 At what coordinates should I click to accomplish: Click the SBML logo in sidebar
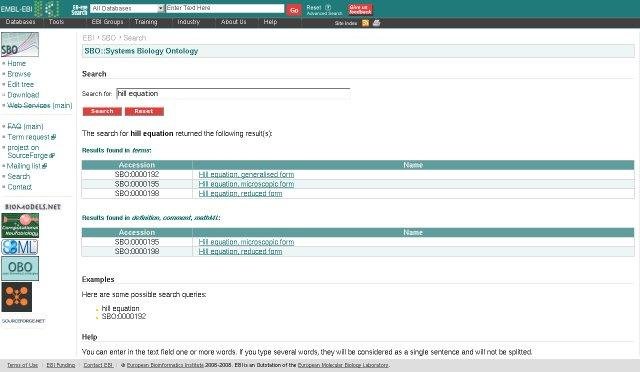(x=20, y=247)
